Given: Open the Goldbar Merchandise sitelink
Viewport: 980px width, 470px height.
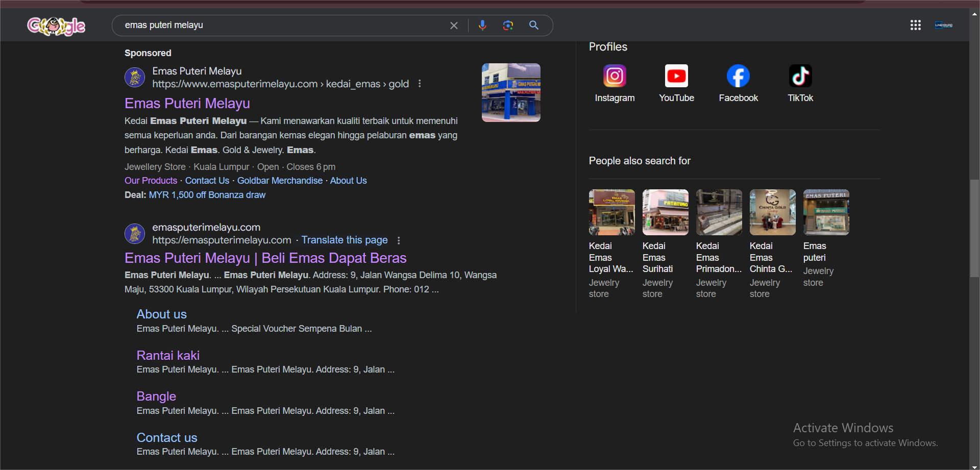Looking at the screenshot, I should pos(280,181).
